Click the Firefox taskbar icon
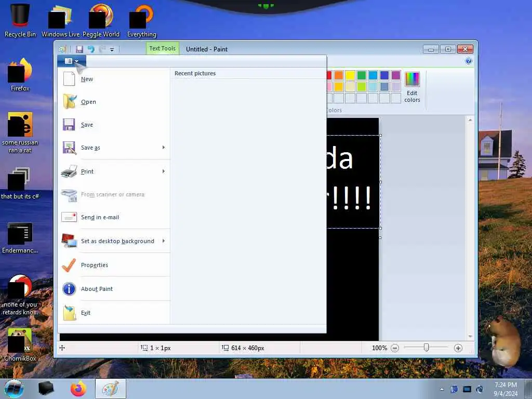The height and width of the screenshot is (399, 532). click(x=78, y=389)
